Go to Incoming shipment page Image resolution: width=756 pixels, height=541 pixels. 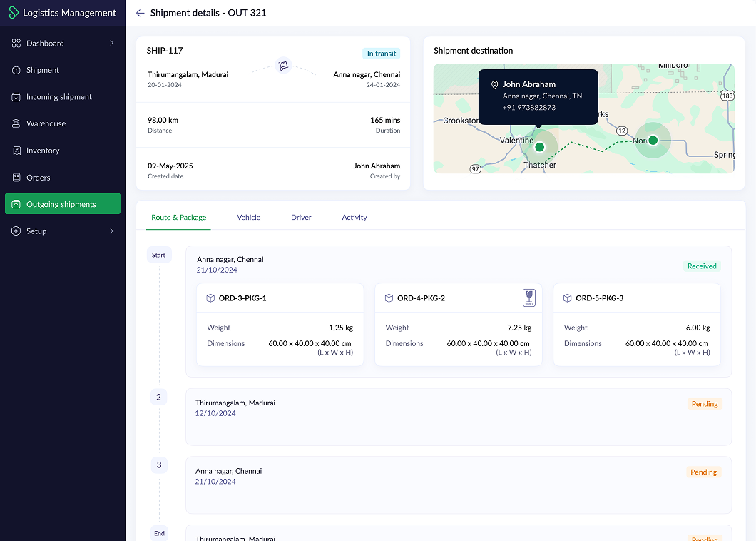click(63, 97)
